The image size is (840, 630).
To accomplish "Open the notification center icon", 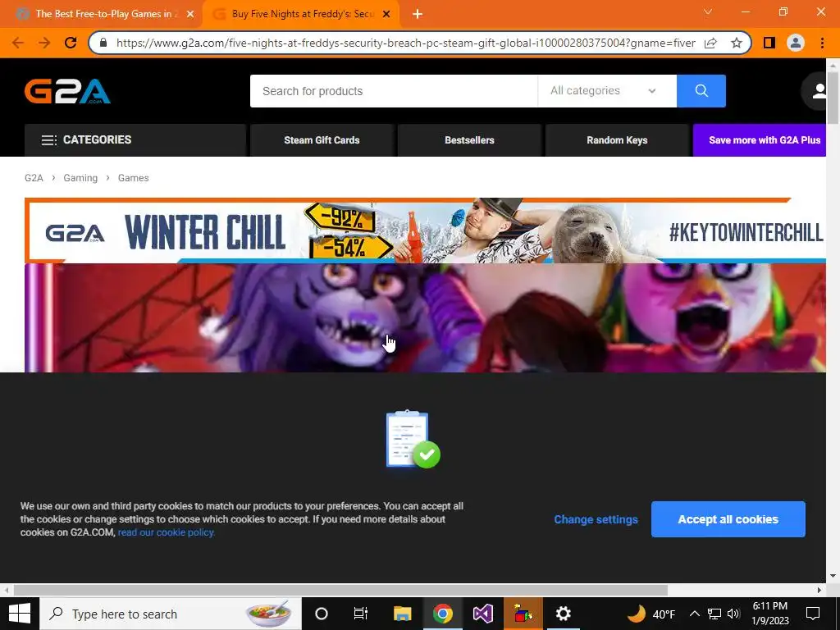I will pos(813,614).
